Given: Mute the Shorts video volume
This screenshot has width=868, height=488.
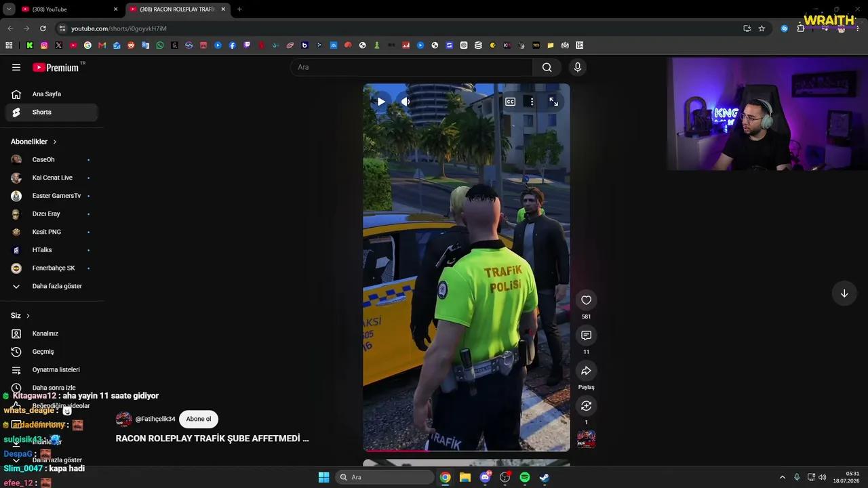Looking at the screenshot, I should point(406,102).
